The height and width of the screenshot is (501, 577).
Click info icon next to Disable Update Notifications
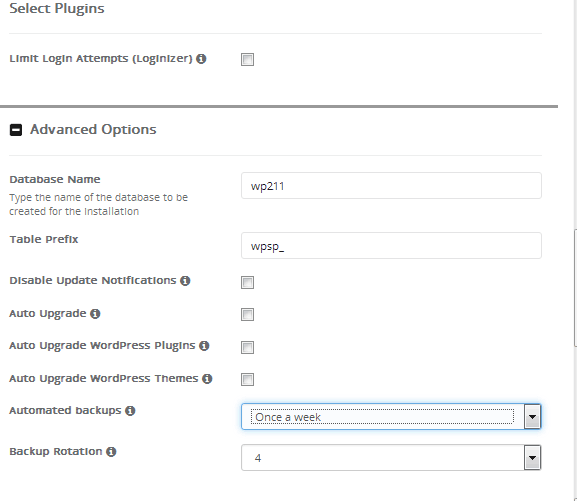point(185,281)
